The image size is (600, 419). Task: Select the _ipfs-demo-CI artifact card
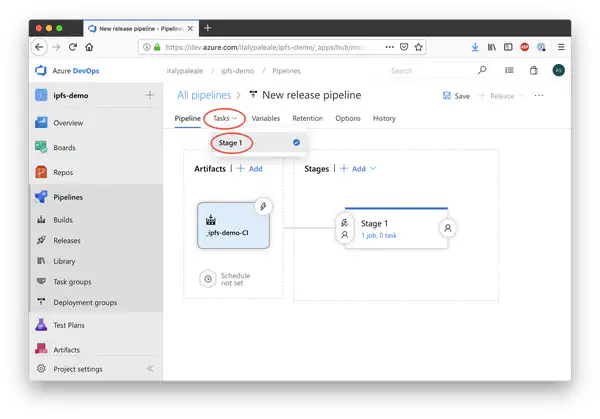click(232, 226)
